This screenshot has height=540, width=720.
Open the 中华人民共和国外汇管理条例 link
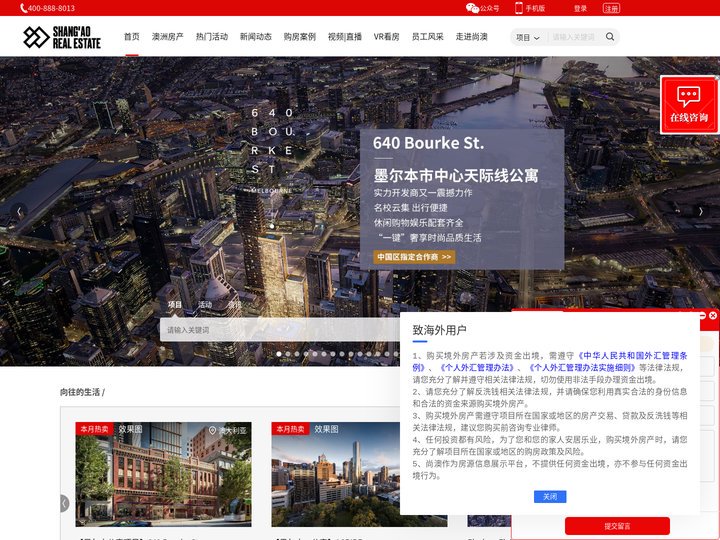click(632, 355)
